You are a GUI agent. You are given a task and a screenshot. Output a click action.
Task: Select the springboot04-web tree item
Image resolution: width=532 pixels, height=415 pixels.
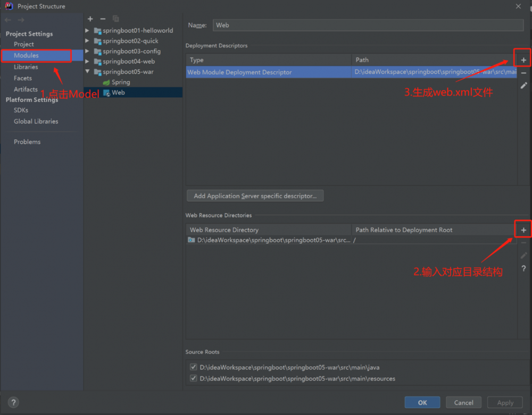click(x=129, y=61)
